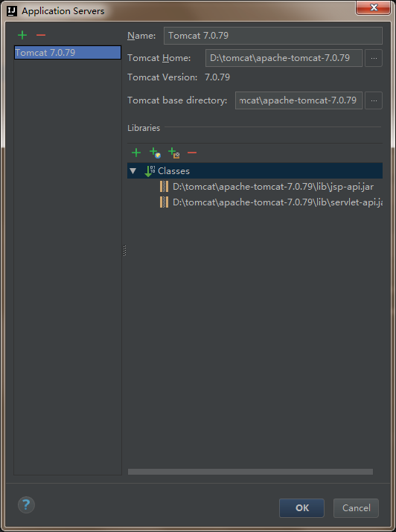396x532 pixels.
Task: Browse for Tomcat base directory
Action: 374,100
